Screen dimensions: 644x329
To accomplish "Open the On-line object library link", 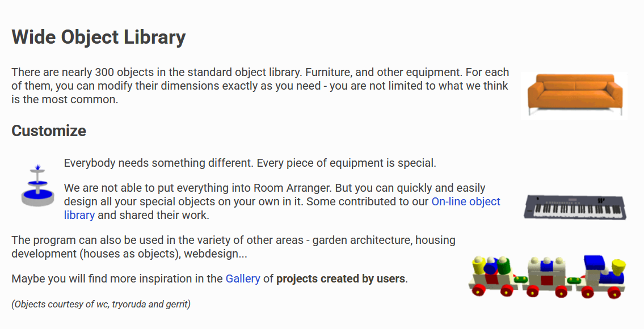I will [x=282, y=208].
